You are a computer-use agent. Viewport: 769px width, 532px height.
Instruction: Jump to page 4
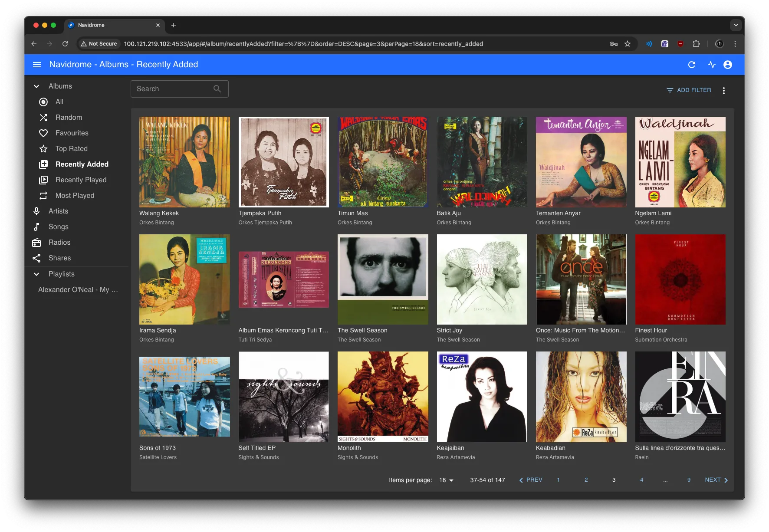coord(641,480)
